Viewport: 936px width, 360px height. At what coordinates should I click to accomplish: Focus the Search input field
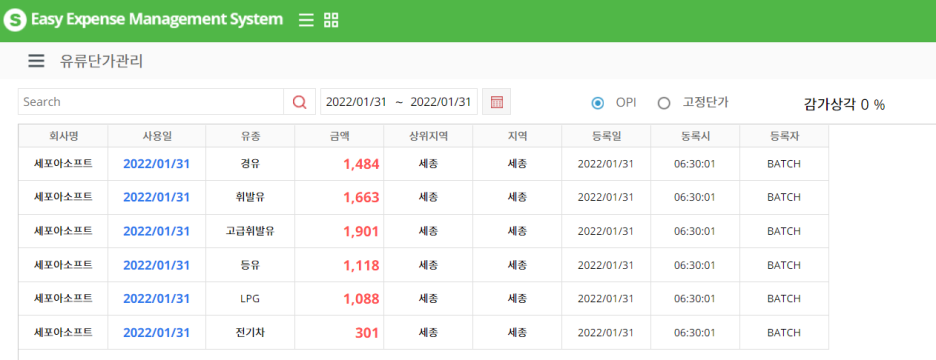[151, 101]
